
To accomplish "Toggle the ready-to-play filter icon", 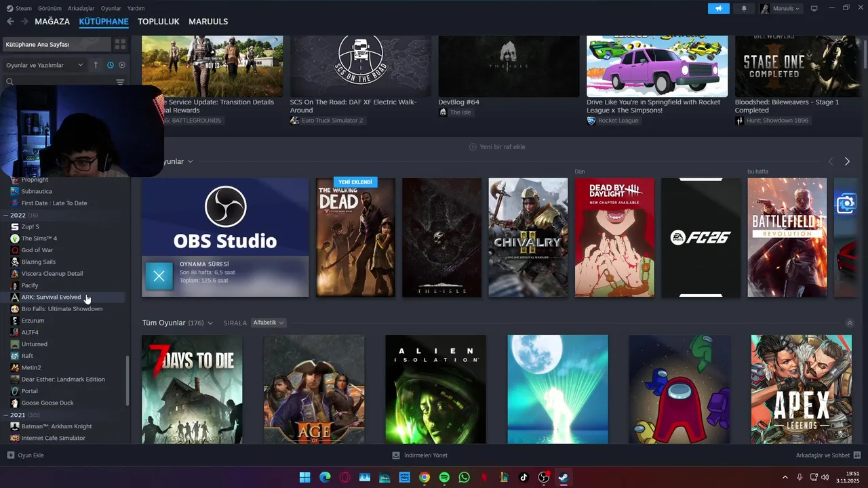I will tap(122, 65).
